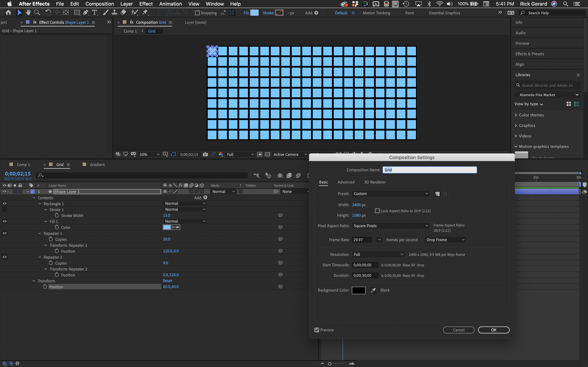Click the Background Color swatch

tap(359, 290)
